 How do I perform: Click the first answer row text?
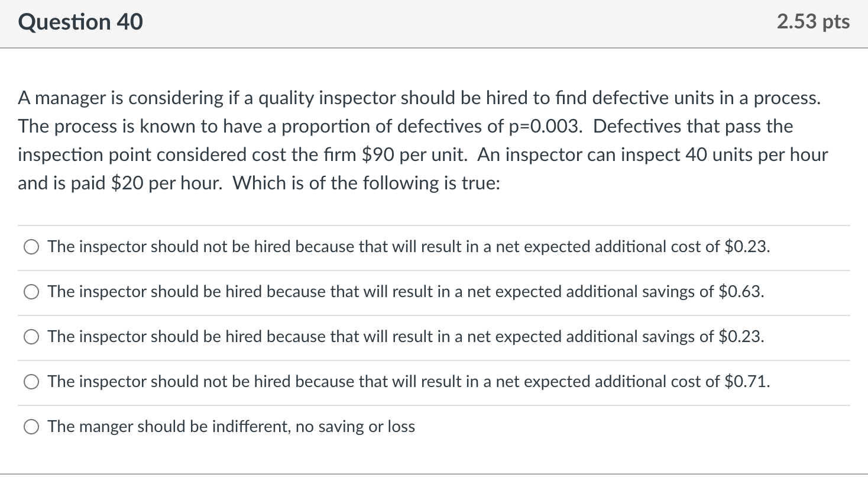coord(408,247)
